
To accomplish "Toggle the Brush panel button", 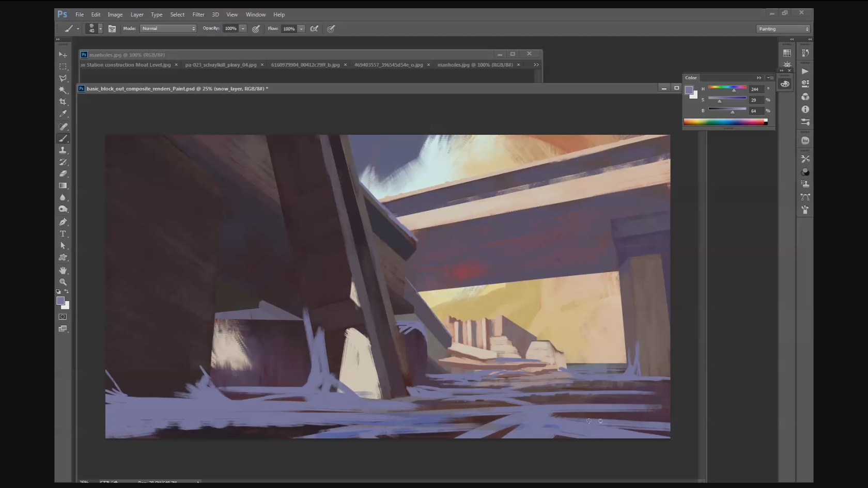I will 112,29.
